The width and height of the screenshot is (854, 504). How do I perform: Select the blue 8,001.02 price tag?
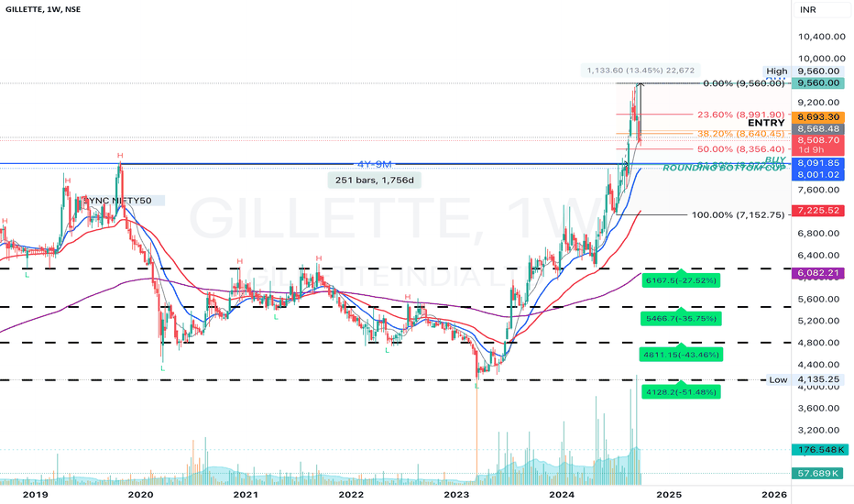818,174
